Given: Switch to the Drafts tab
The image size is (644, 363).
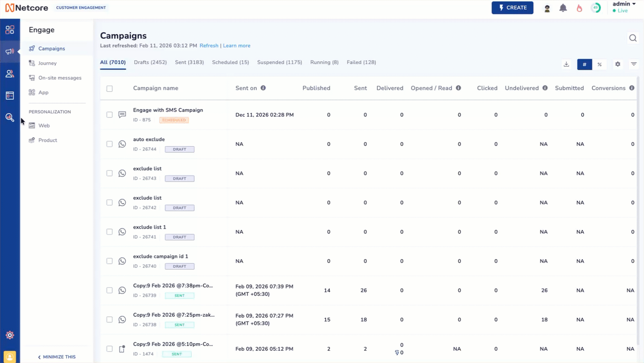Looking at the screenshot, I should [150, 62].
